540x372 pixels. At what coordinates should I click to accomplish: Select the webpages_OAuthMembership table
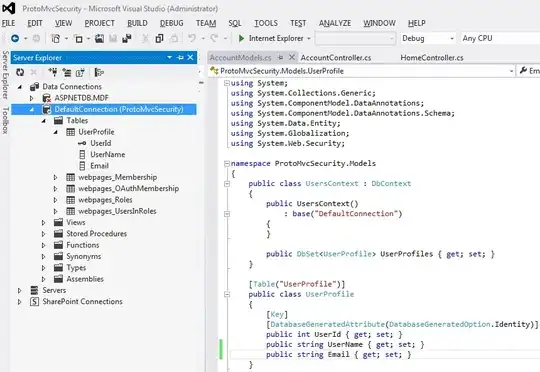128,189
